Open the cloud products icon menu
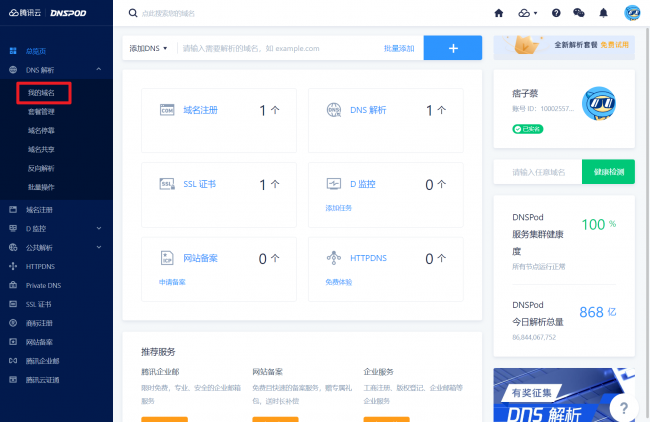 524,13
